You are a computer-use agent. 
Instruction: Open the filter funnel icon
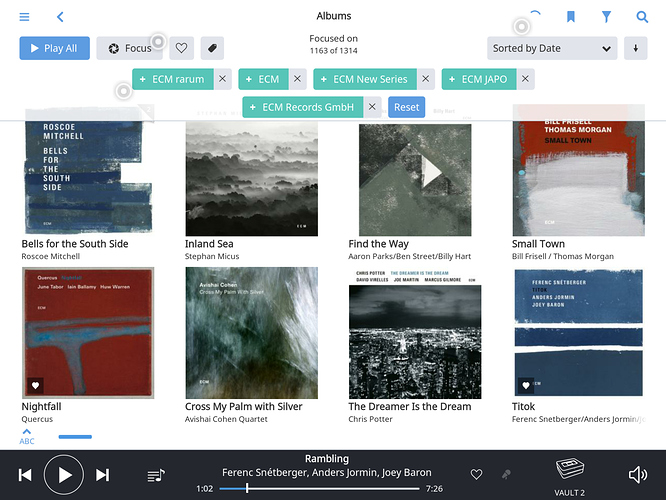point(606,17)
